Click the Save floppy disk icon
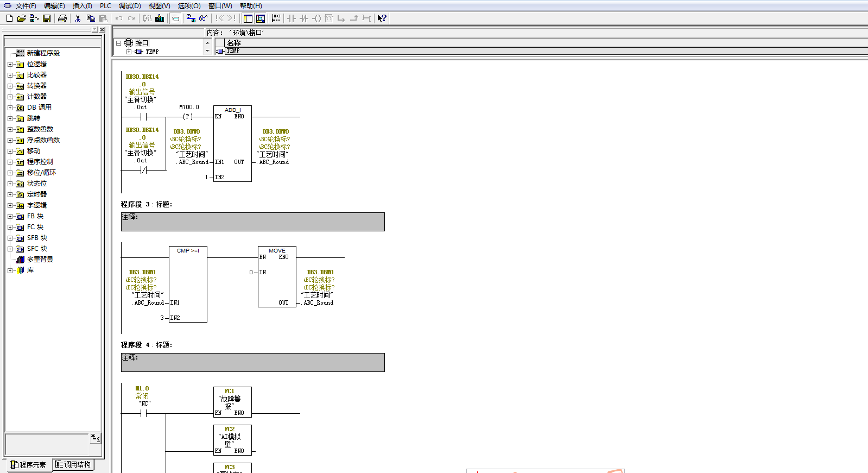 pos(47,18)
